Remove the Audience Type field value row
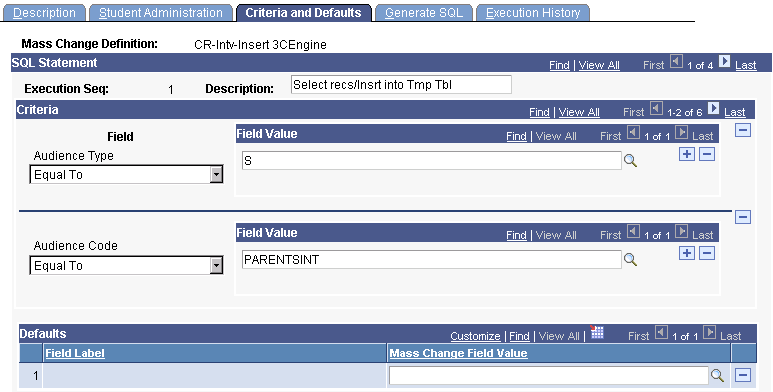Screen dimensions: 773x392 click(707, 154)
